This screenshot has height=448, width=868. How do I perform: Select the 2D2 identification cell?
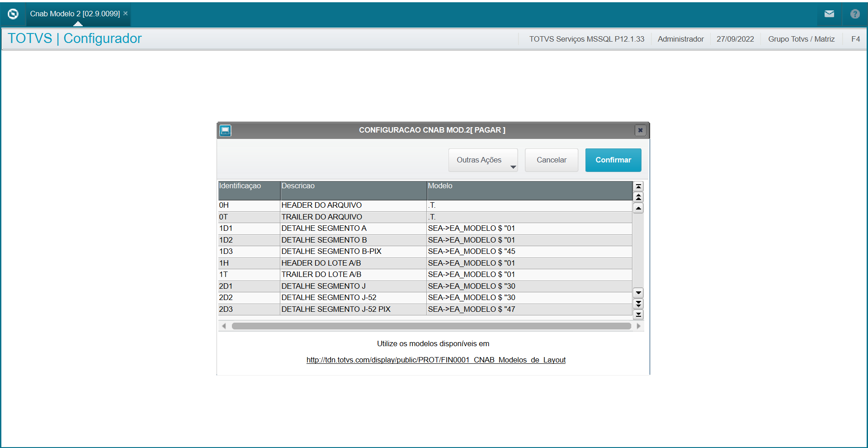coord(249,298)
